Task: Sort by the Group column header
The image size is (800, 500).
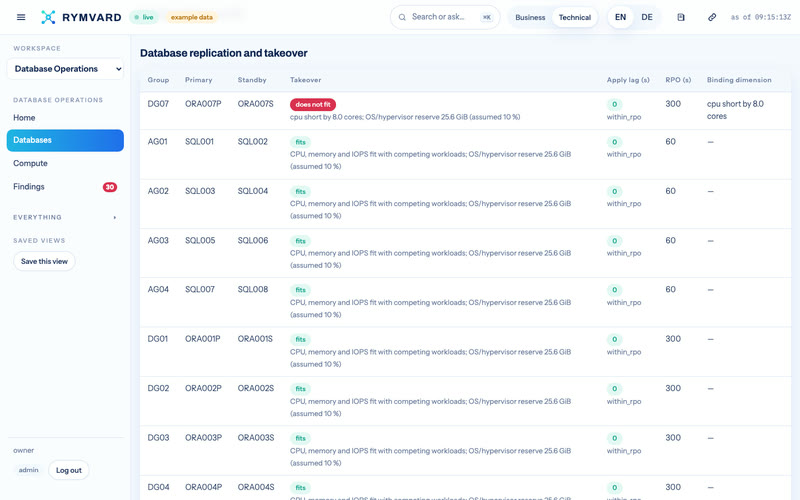Action: [x=158, y=80]
